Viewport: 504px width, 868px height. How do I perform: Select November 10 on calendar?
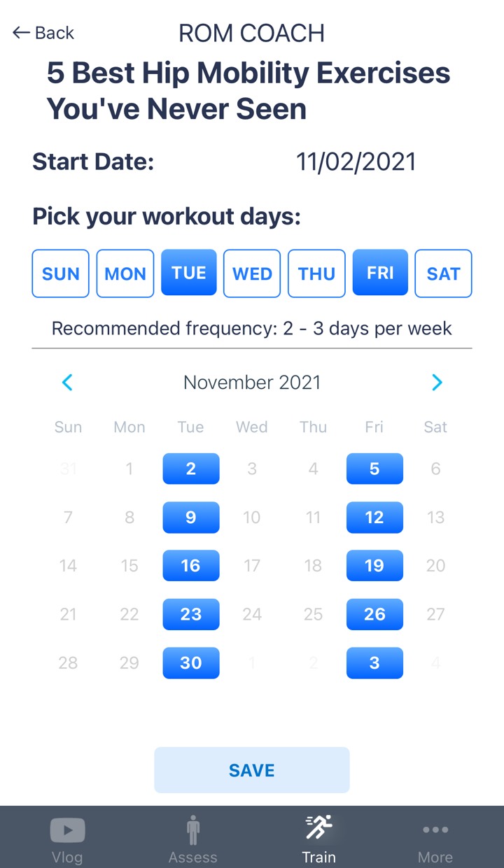pos(252,517)
